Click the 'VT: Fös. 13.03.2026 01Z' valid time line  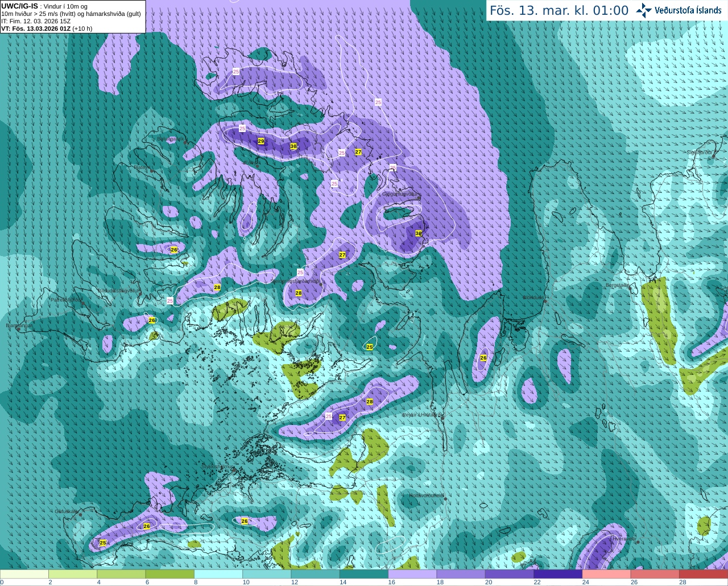point(47,28)
